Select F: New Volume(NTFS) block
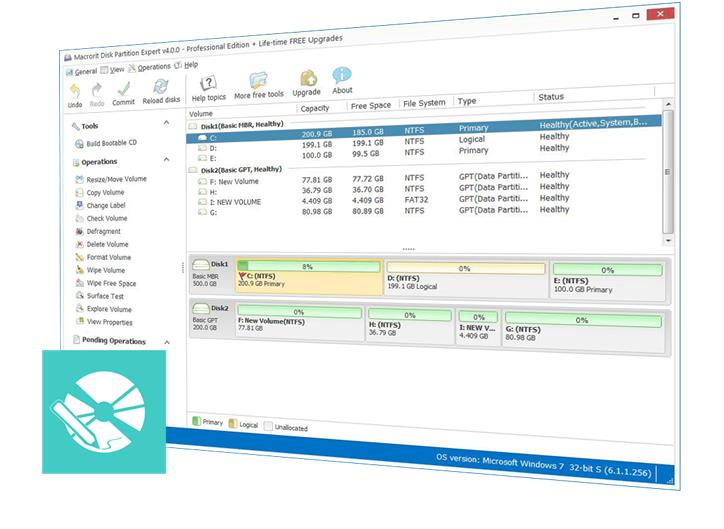This screenshot has height=529, width=724. point(299,321)
